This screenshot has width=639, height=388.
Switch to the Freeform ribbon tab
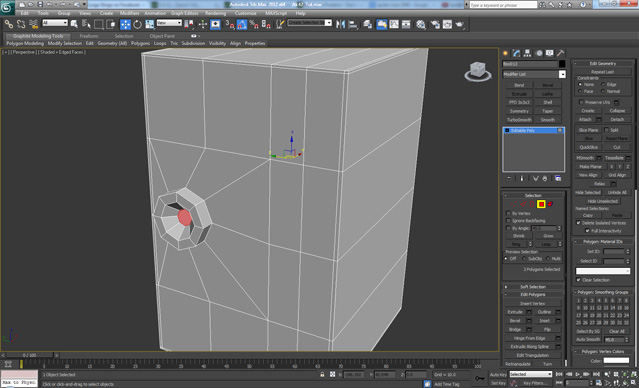point(89,36)
